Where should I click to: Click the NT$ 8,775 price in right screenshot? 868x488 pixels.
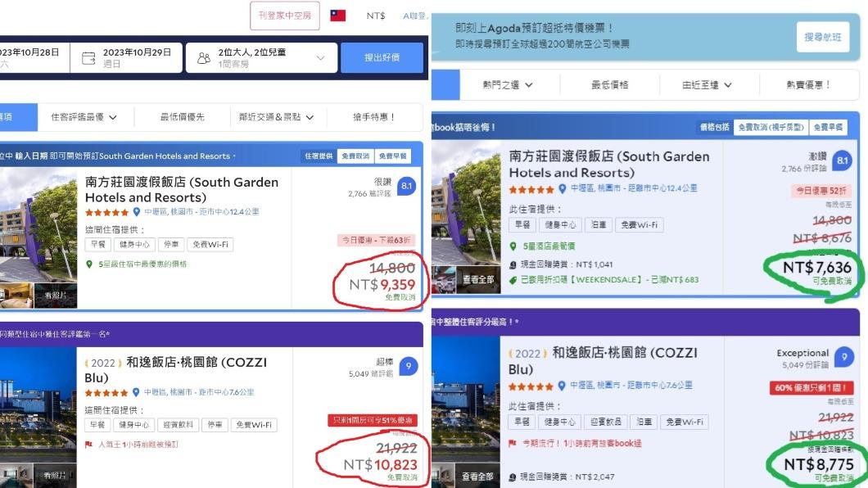tap(819, 464)
